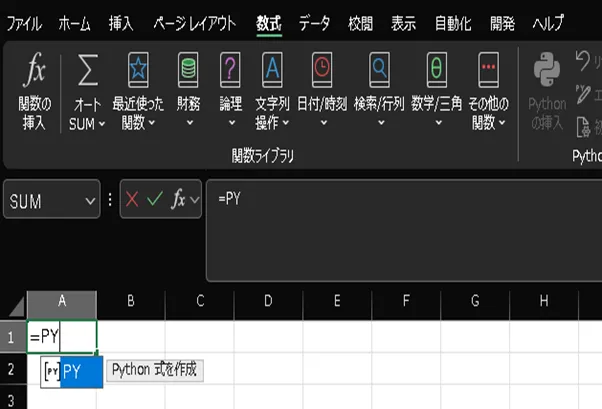Screen dimensions: 602x409
Task: Click the AutoSum sigma icon
Action: click(88, 71)
